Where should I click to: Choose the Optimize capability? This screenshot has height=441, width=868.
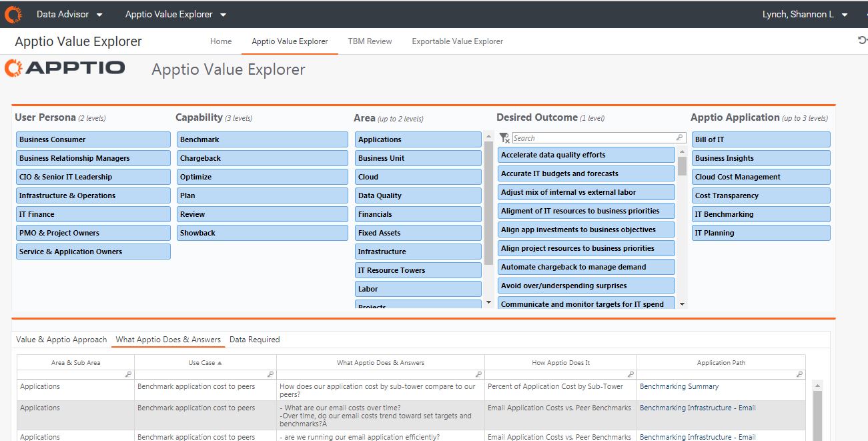pyautogui.click(x=262, y=177)
